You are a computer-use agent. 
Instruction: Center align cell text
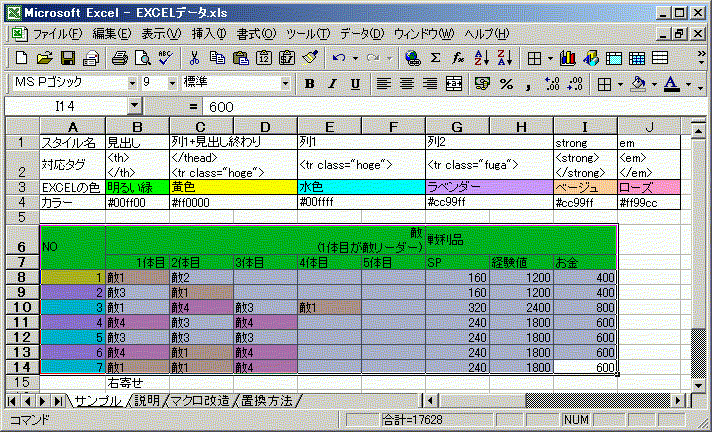click(x=407, y=84)
